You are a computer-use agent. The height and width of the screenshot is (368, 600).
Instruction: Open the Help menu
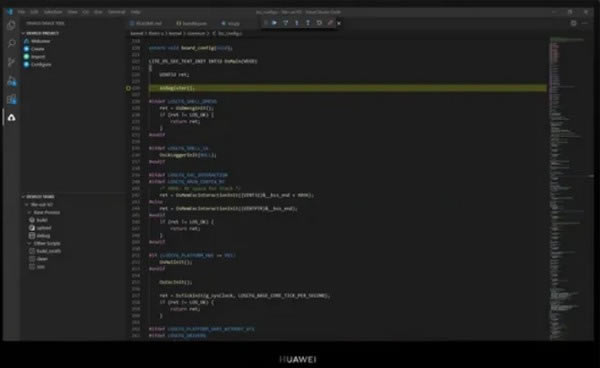pos(135,12)
